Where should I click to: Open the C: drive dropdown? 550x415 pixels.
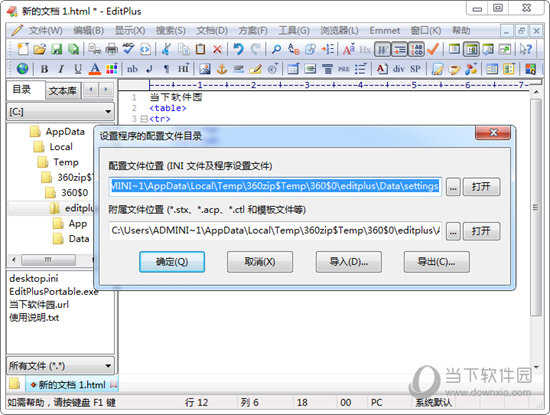click(60, 112)
